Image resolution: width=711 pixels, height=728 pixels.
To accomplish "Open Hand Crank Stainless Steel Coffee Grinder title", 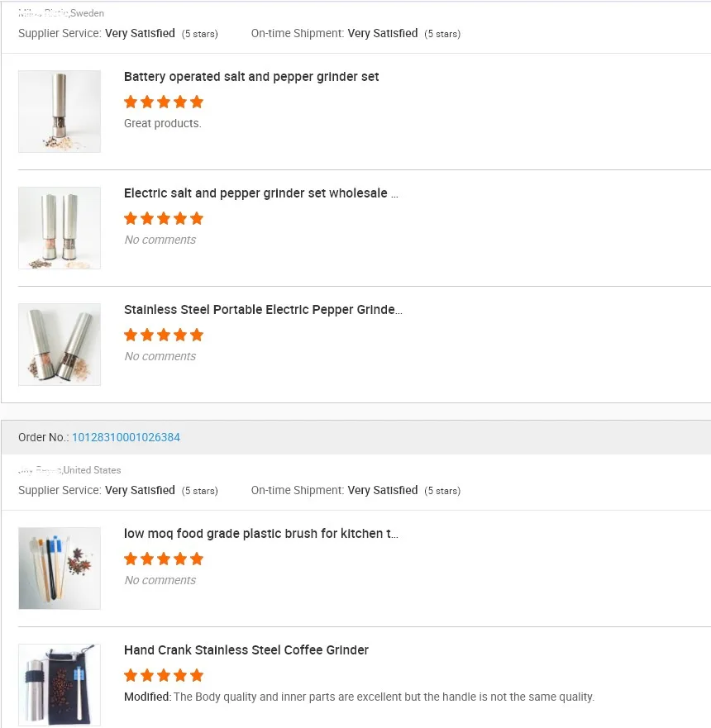I will tap(246, 650).
